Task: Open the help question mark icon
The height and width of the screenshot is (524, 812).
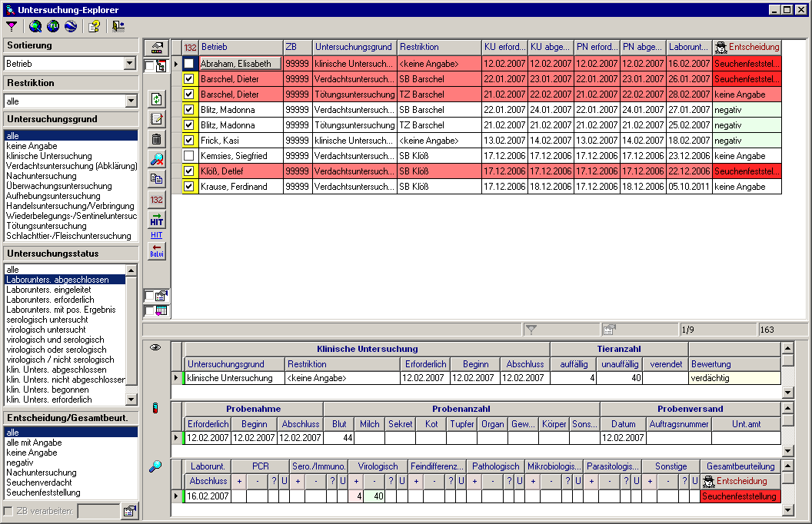Action: click(94, 26)
